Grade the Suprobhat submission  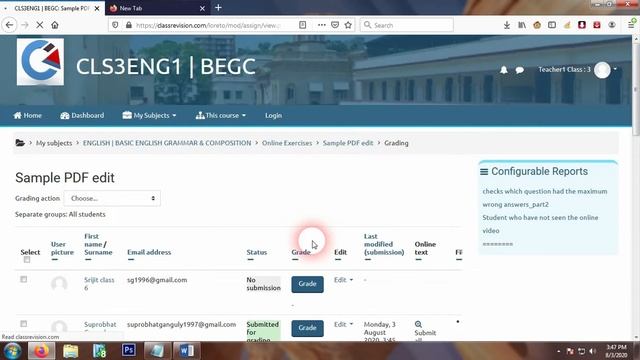click(x=307, y=328)
